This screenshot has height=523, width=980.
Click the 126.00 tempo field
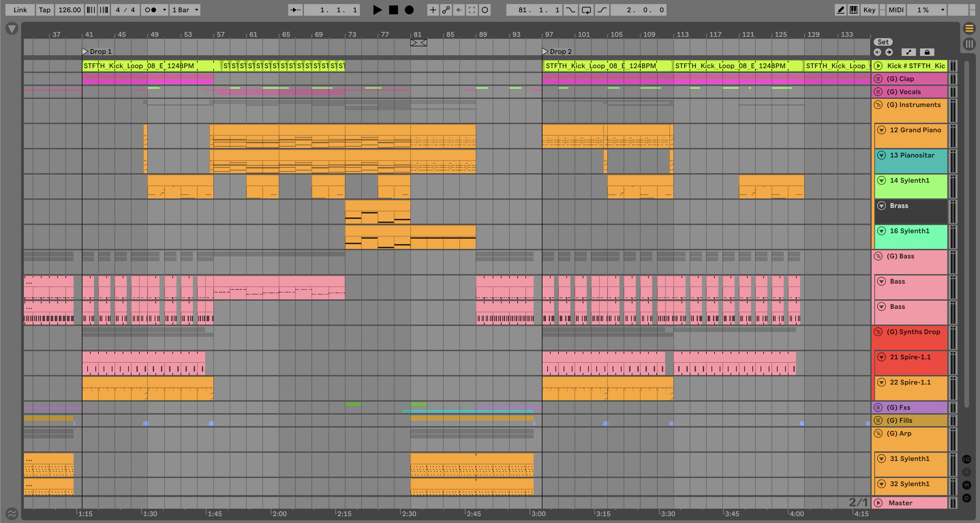69,10
